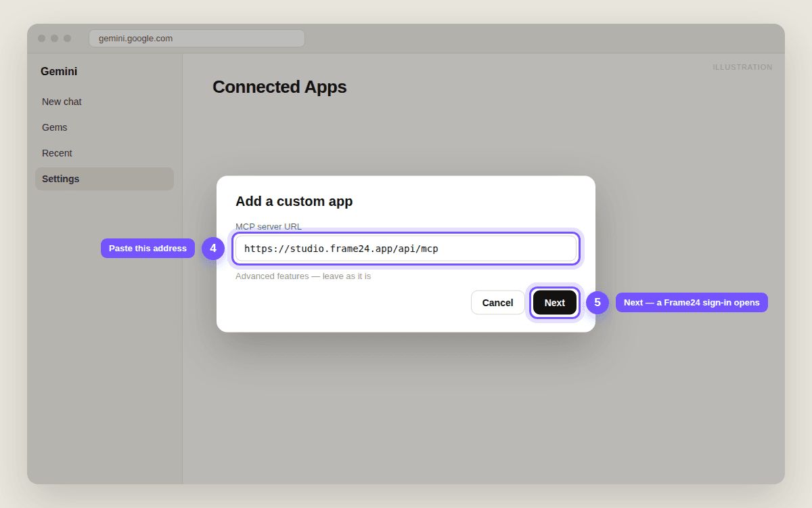The image size is (812, 508).
Task: Click the Gemini title in the sidebar
Action: [59, 71]
